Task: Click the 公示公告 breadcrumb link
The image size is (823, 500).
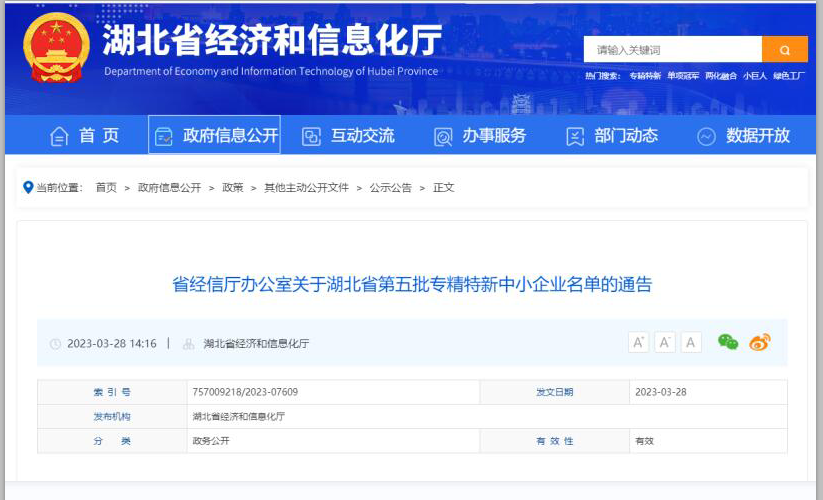Action: (390, 187)
